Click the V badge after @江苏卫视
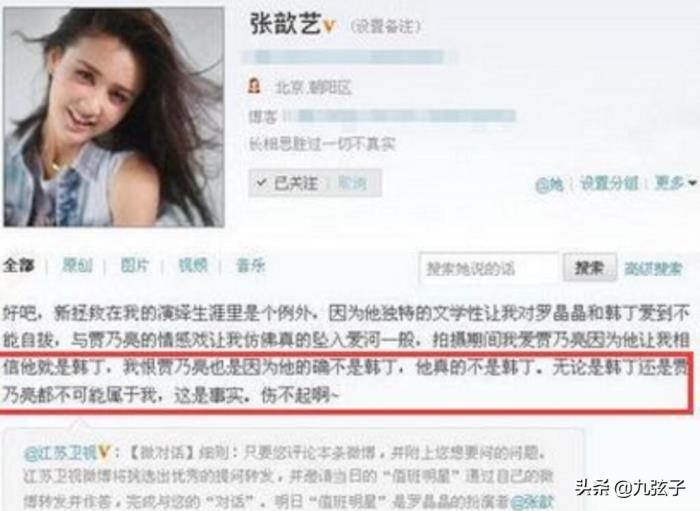This screenshot has width=700, height=511. click(104, 452)
